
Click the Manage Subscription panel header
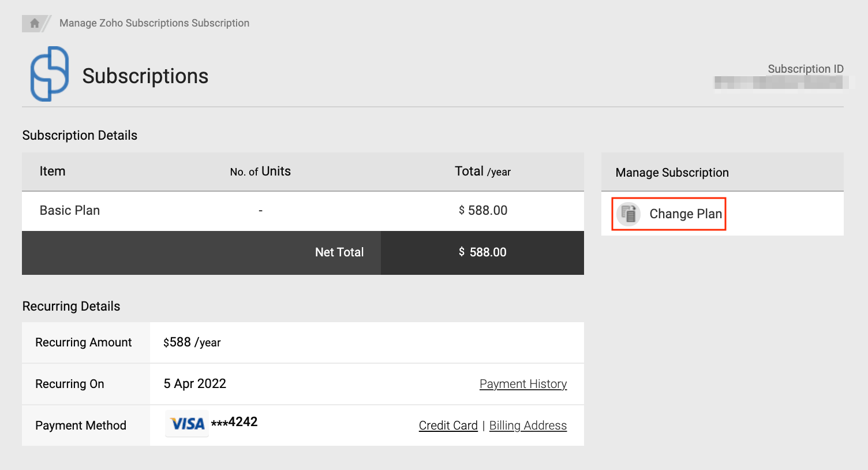tap(672, 173)
